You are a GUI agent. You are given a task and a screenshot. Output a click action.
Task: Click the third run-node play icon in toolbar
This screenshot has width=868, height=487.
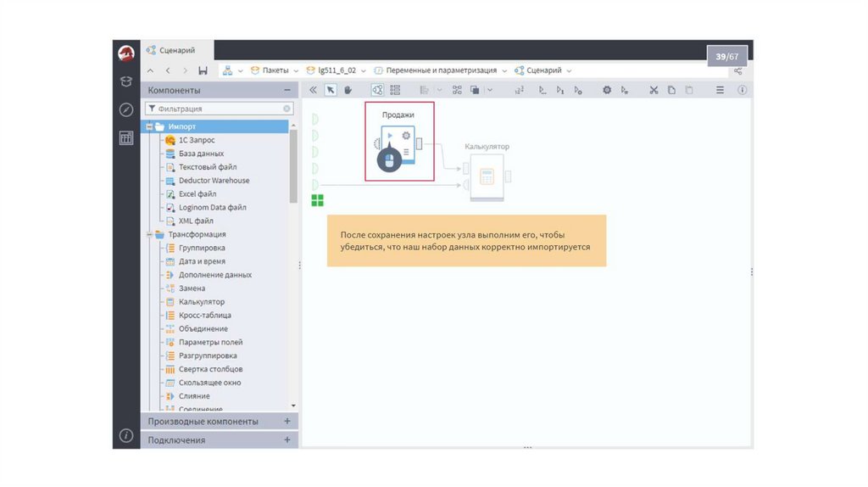pyautogui.click(x=578, y=90)
